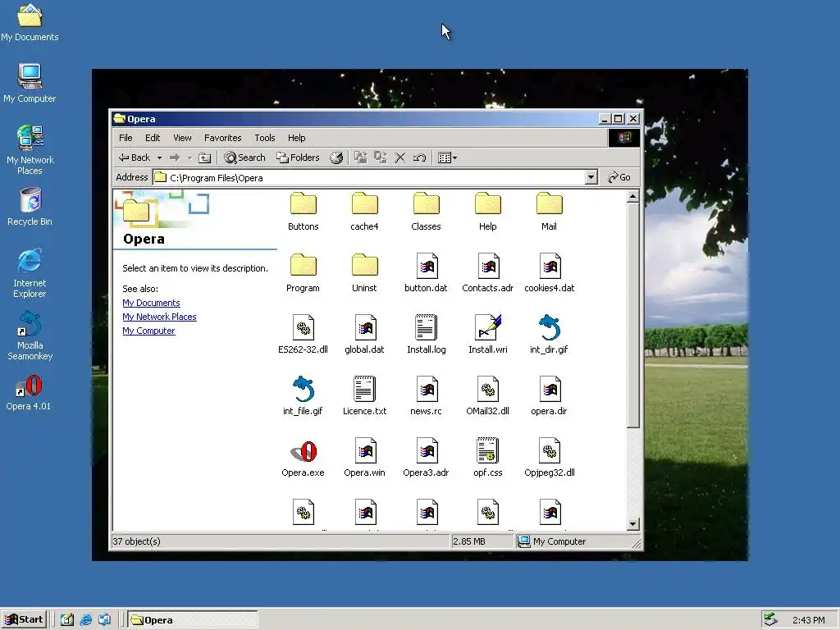Viewport: 840px width, 630px height.
Task: Open the History toolbar icon
Action: coord(336,157)
